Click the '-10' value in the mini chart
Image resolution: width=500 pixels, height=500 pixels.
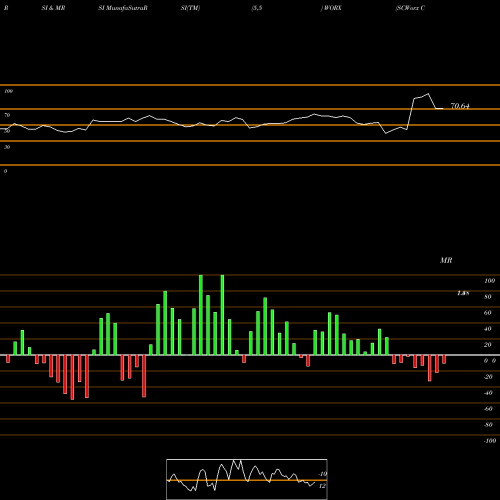(x=322, y=474)
